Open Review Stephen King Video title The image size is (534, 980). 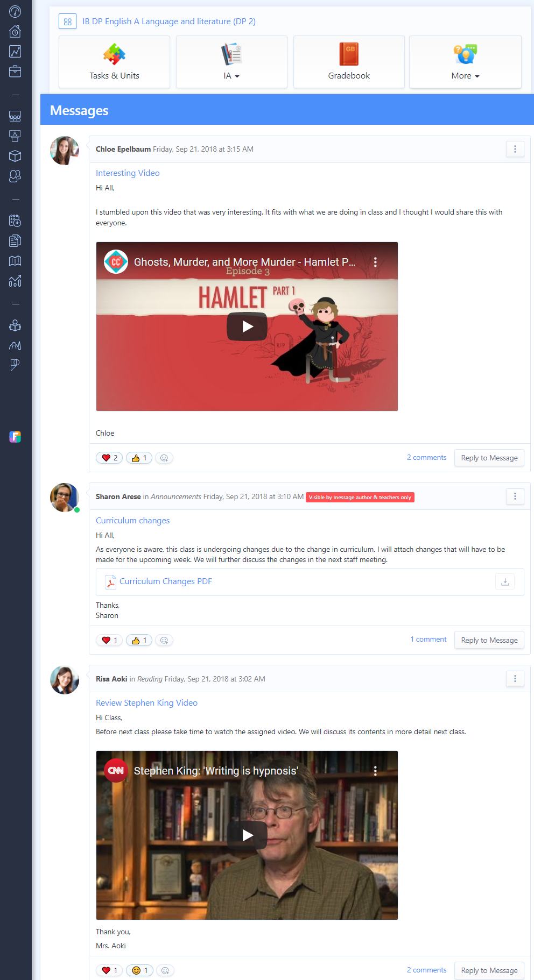pyautogui.click(x=146, y=703)
